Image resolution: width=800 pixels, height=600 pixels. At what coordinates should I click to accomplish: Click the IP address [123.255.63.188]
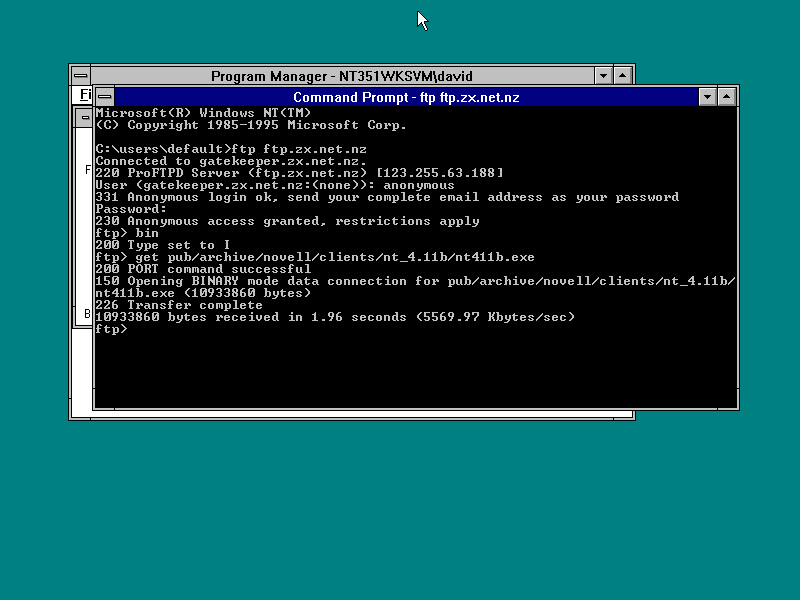(x=439, y=173)
